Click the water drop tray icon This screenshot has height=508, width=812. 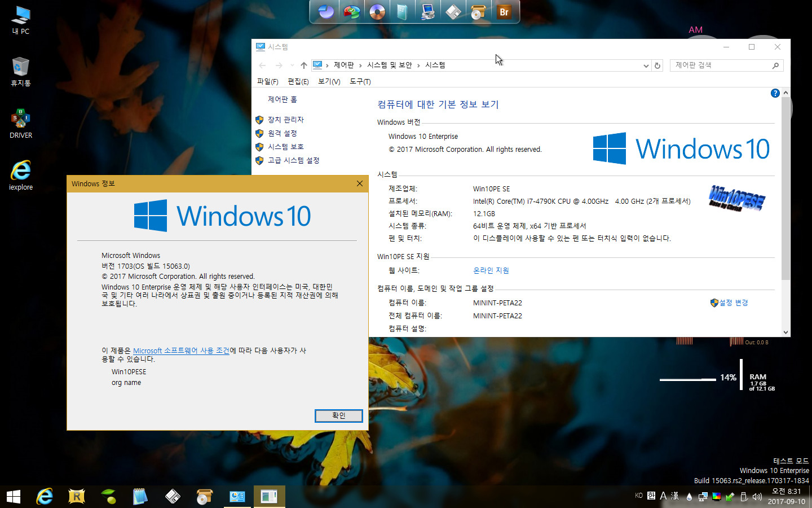(689, 497)
